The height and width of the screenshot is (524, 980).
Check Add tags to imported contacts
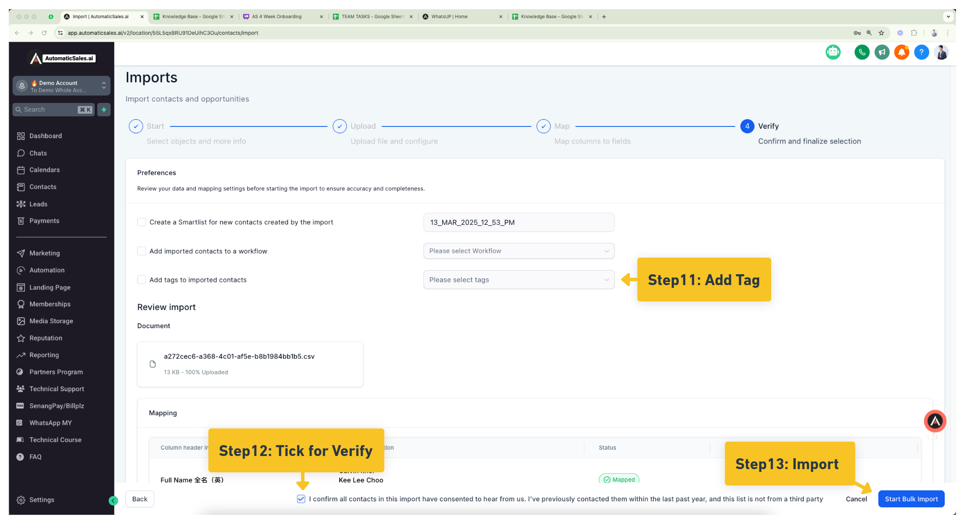click(x=142, y=280)
